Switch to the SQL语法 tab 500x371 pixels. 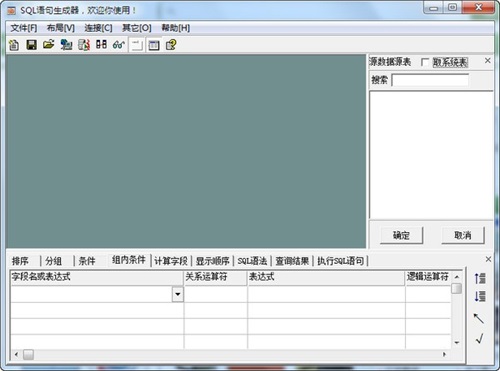252,261
